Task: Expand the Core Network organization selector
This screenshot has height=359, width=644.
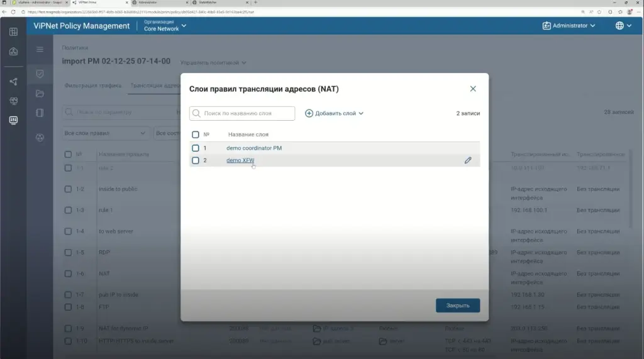Action: [x=165, y=26]
